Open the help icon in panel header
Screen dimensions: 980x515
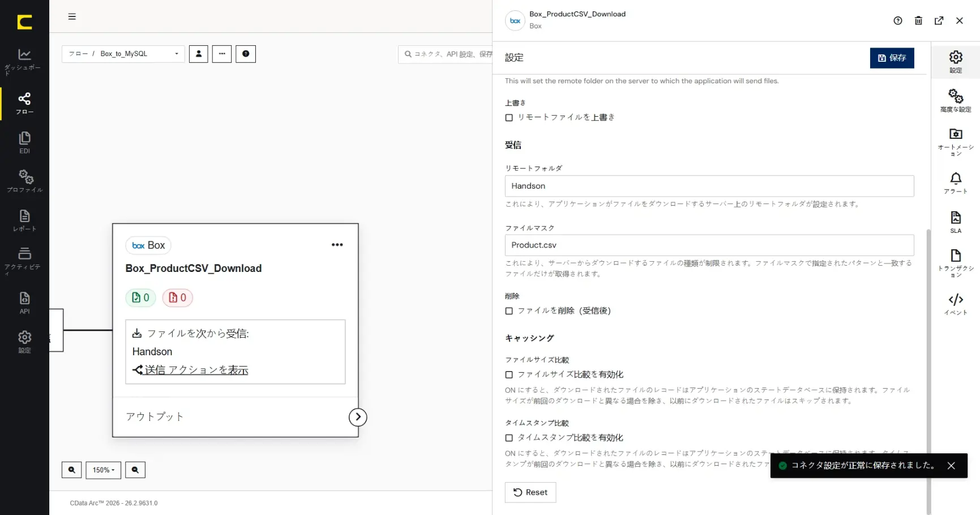click(898, 21)
